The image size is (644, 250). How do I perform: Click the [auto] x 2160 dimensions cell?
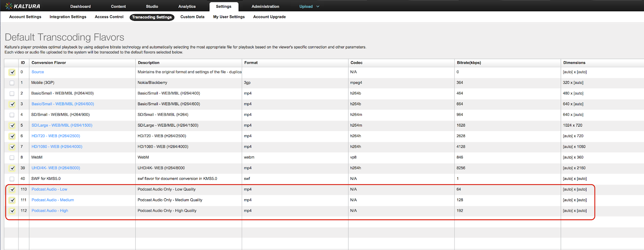coord(574,168)
